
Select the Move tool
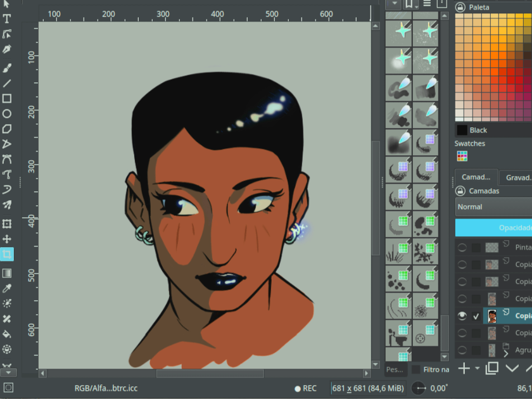click(7, 239)
